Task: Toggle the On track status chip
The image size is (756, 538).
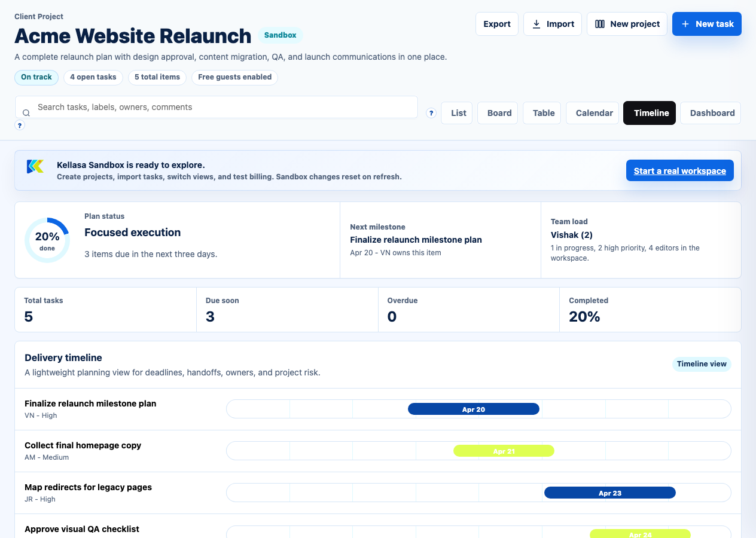Action: point(36,77)
